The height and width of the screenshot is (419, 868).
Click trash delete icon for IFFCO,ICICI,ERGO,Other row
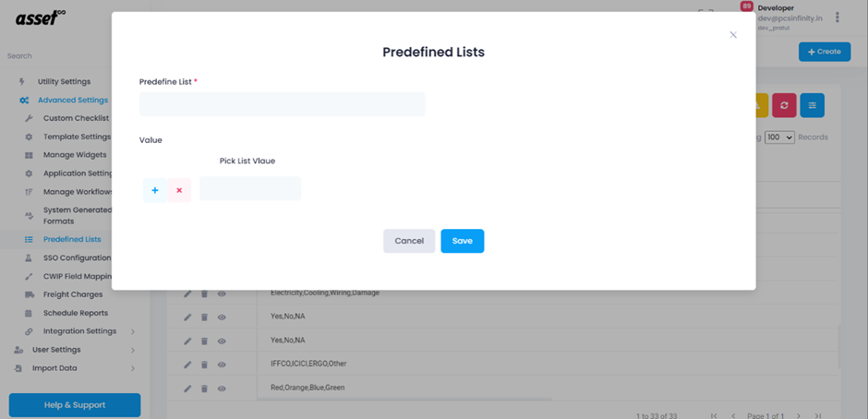pos(204,365)
